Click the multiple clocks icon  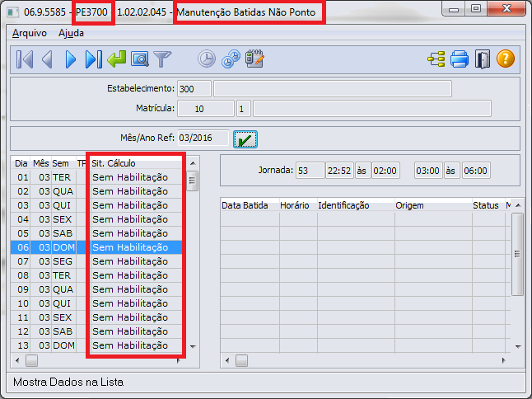231,59
